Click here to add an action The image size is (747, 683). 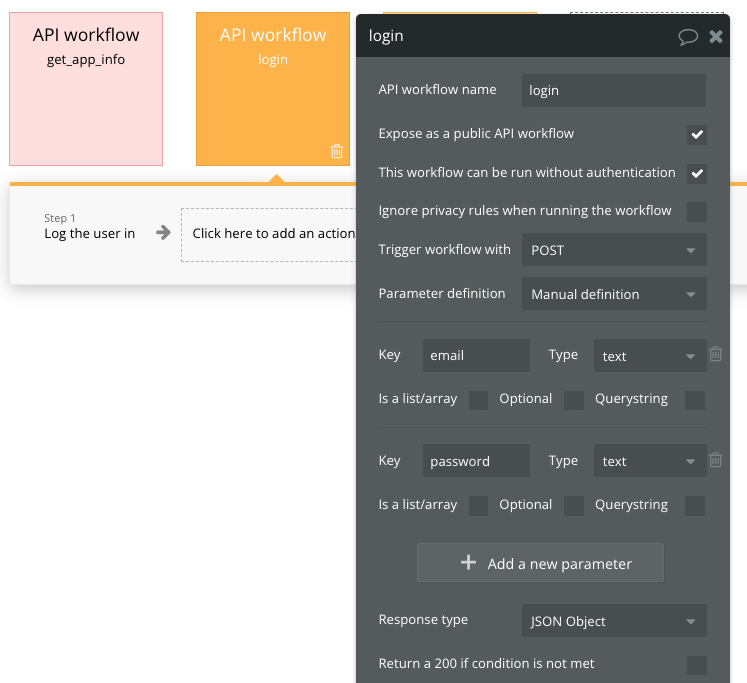point(270,234)
